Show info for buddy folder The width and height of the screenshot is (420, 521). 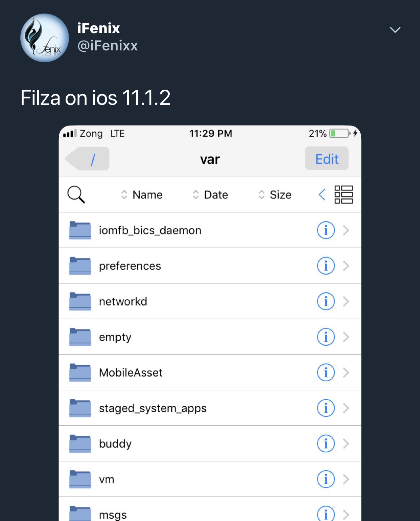pos(326,444)
